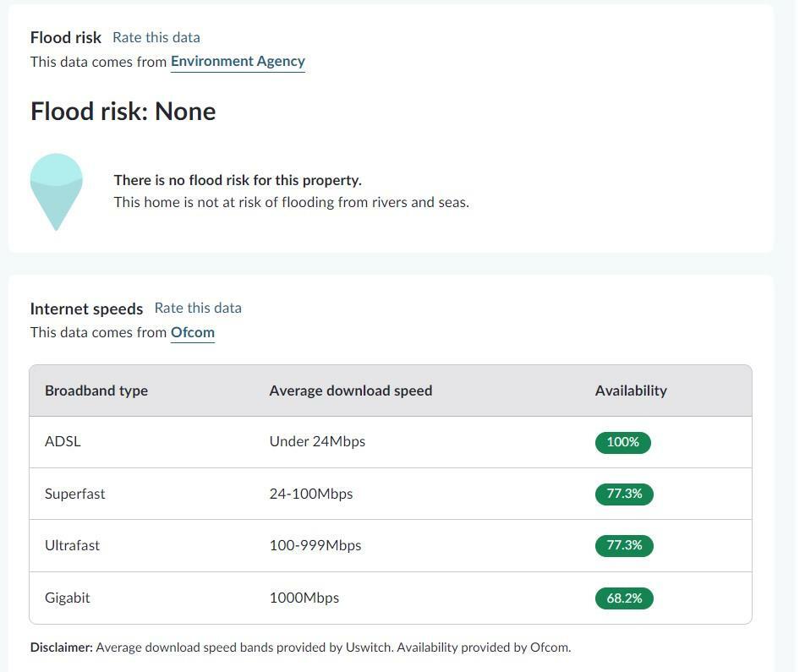Screen dimensions: 805x672
Task: Select the ADSL row label
Action: pos(63,442)
